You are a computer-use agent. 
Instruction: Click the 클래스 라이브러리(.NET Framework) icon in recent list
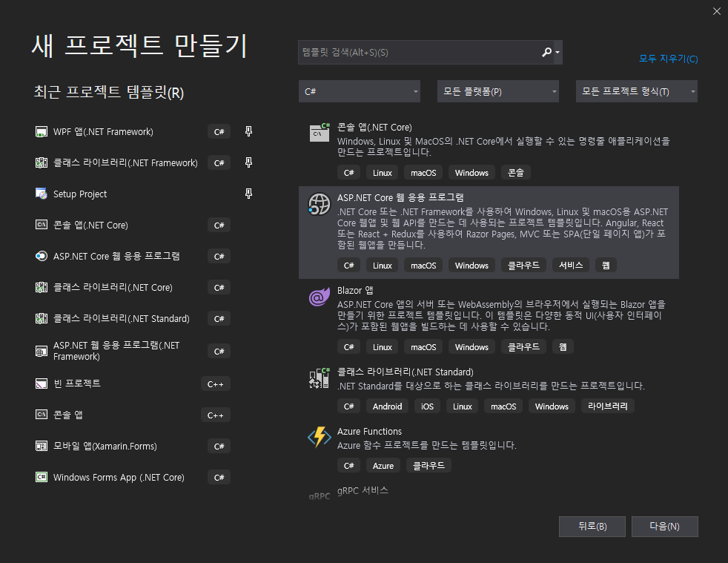click(x=42, y=163)
